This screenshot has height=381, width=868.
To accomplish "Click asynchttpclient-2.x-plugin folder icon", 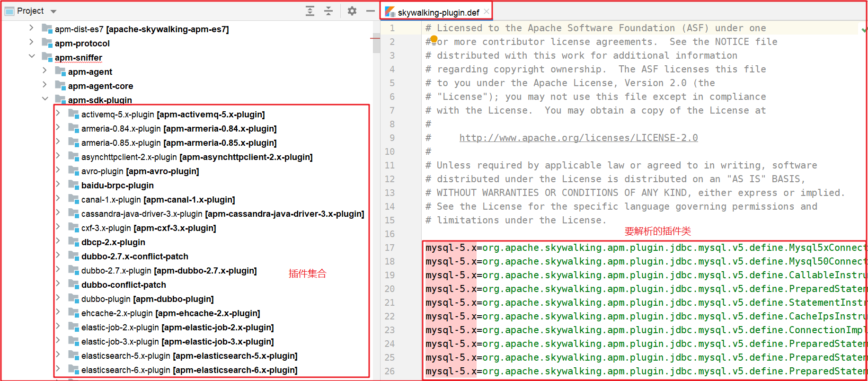I will (73, 156).
